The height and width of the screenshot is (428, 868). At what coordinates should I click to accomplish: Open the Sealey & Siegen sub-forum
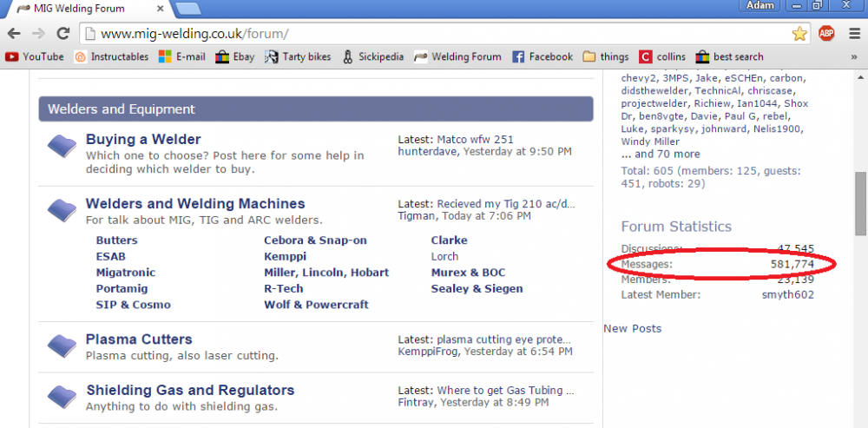coord(477,288)
